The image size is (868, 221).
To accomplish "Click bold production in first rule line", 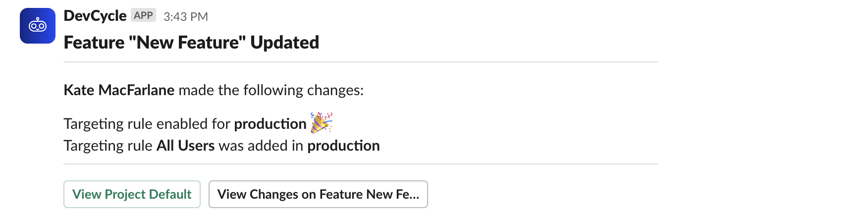I will point(270,124).
